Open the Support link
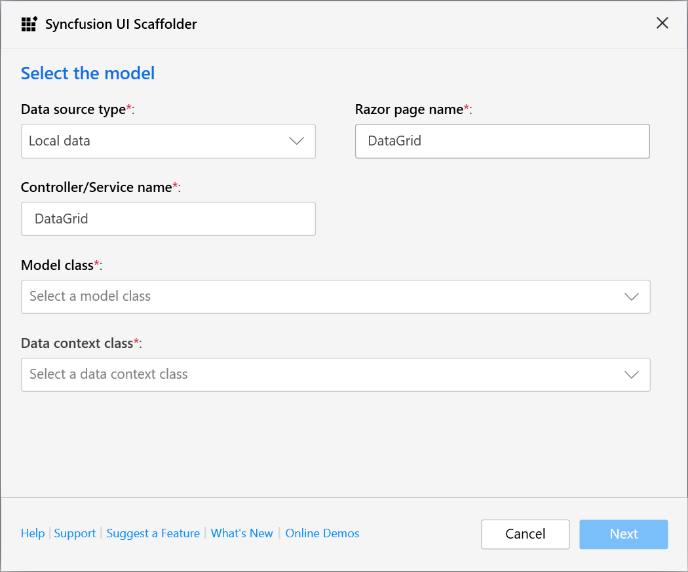Viewport: 688px width, 572px height. [x=75, y=534]
